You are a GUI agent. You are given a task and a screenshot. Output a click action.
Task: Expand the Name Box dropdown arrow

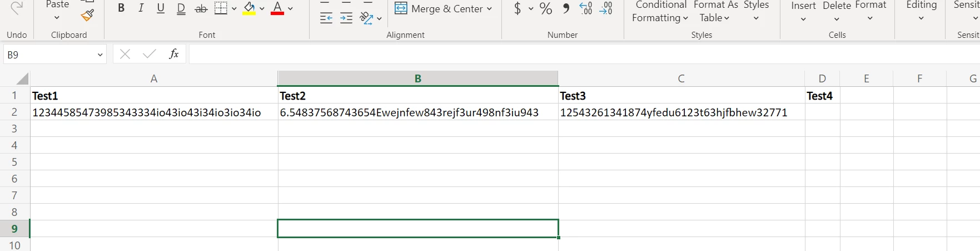[x=100, y=55]
